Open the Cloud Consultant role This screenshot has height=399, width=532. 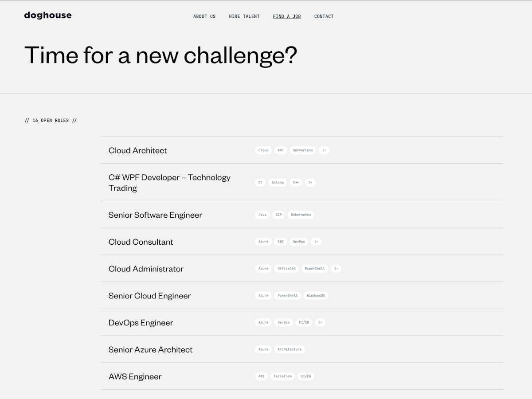pos(301,242)
